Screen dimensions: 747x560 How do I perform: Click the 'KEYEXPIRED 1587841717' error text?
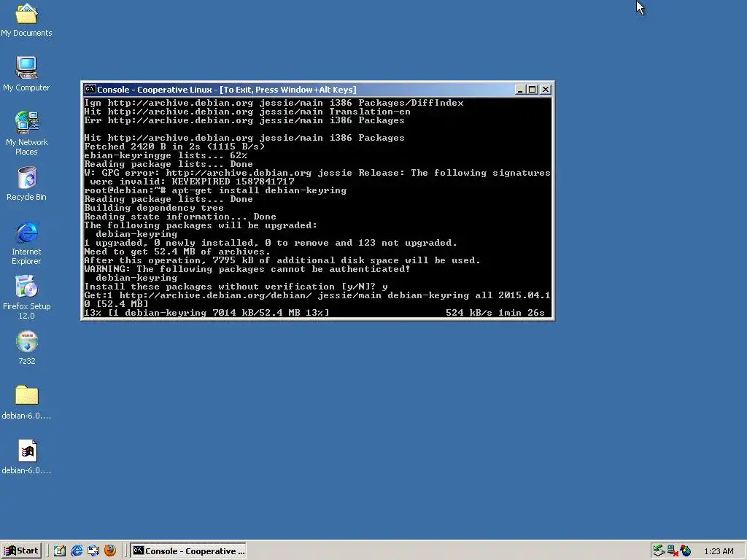(x=233, y=182)
